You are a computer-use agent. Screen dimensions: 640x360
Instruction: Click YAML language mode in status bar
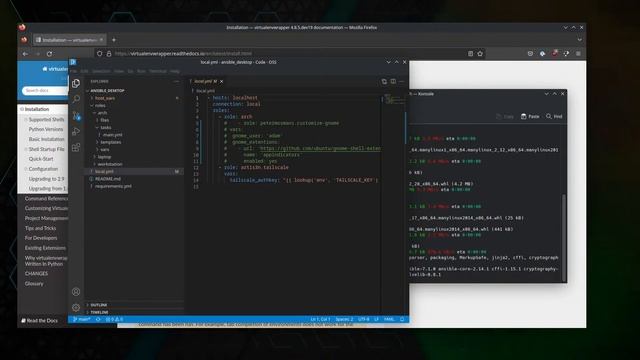coord(389,319)
